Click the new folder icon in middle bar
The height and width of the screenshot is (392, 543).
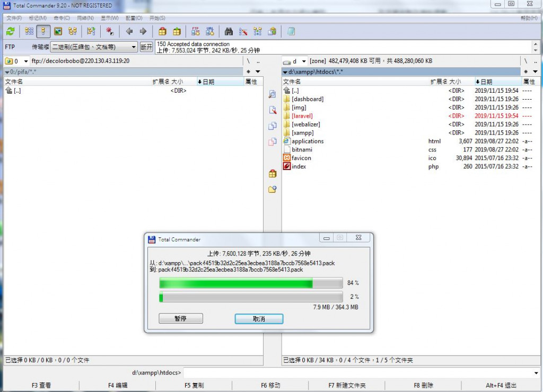click(x=273, y=189)
